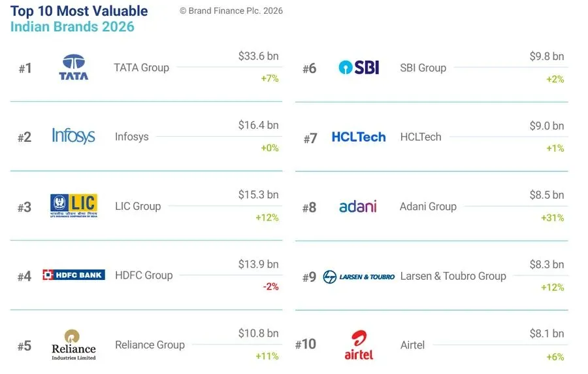
Task: Click the HCLTech logo
Action: click(359, 137)
